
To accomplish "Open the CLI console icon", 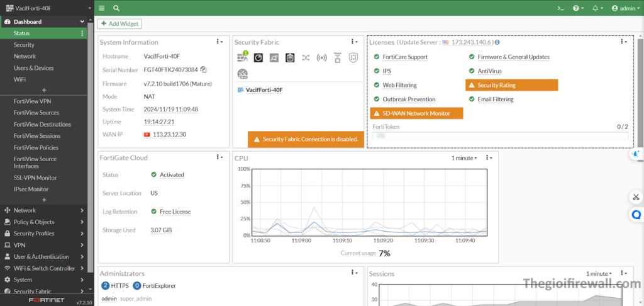I will click(x=560, y=8).
